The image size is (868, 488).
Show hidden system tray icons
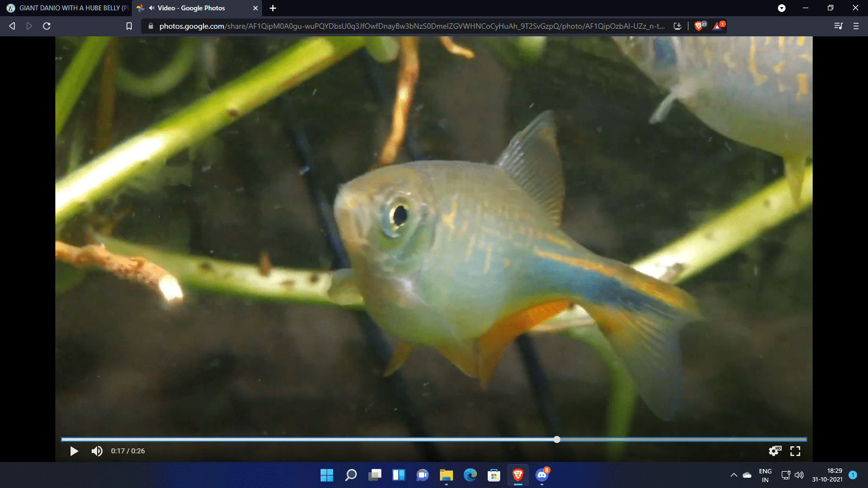tap(733, 475)
